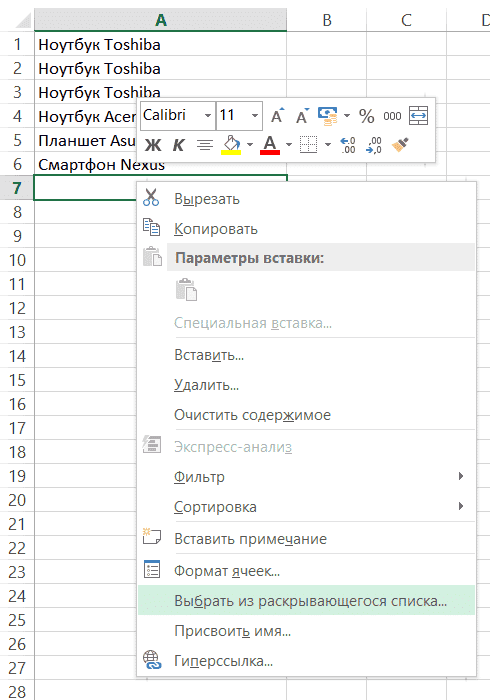
Task: Toggle italic К formatting
Action: tap(179, 145)
